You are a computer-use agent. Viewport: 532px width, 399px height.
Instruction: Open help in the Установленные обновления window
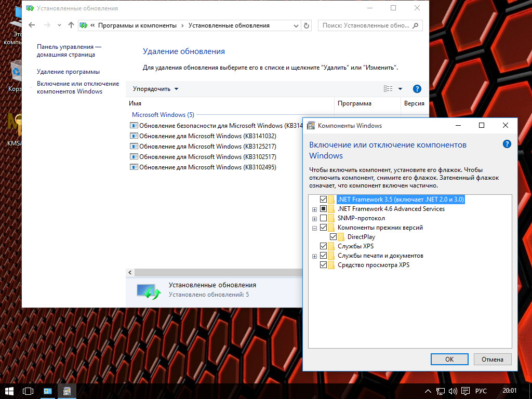click(417, 89)
